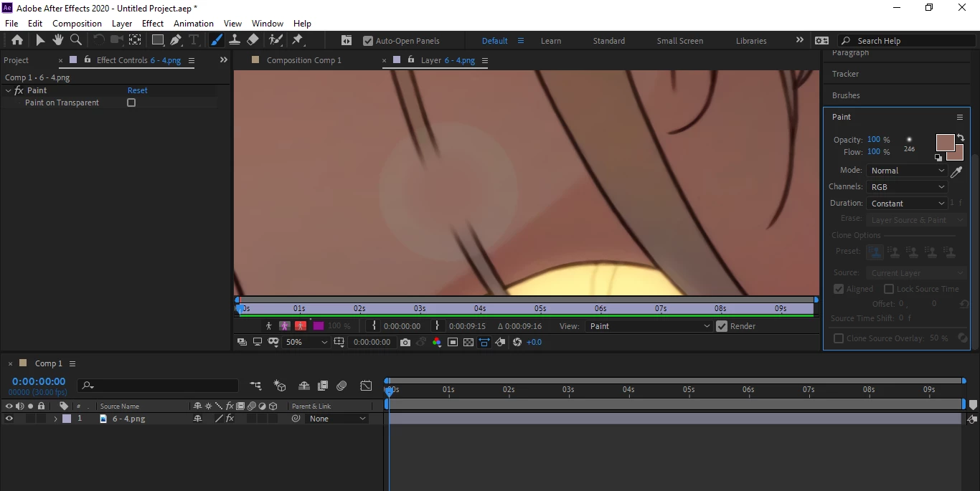Open the Composition Mini-Flowchart icon
The image size is (980, 491).
point(255,386)
